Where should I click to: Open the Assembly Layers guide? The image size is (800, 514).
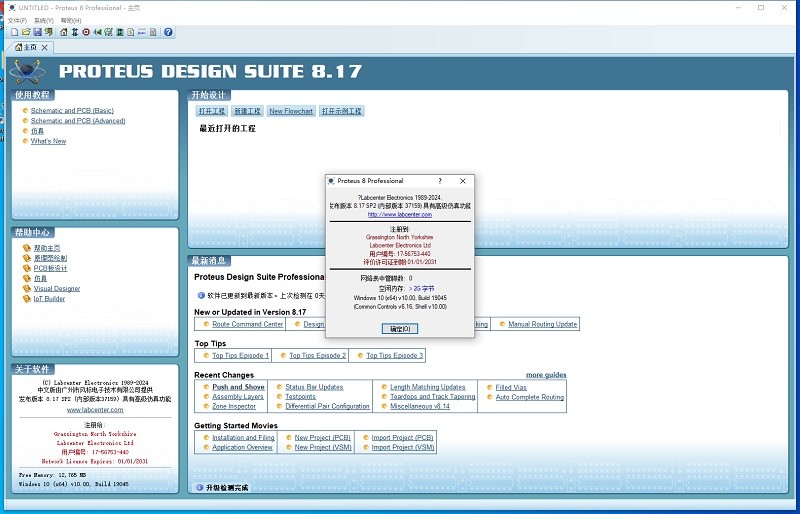pos(238,397)
